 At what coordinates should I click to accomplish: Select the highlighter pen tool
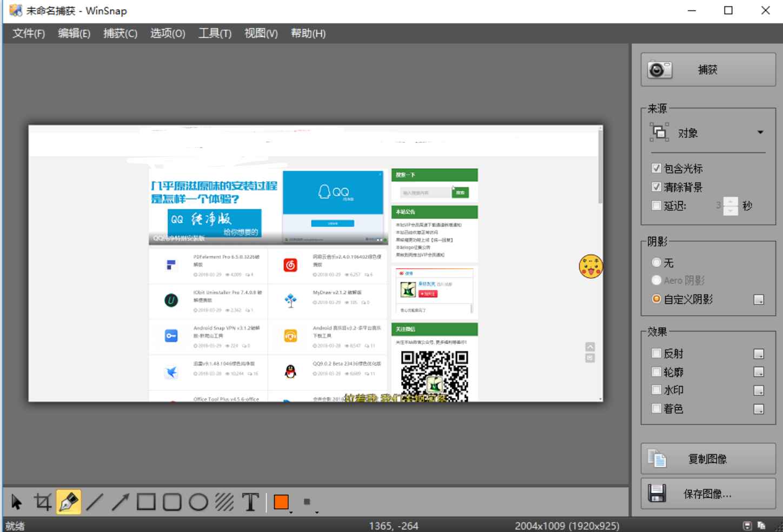point(68,502)
